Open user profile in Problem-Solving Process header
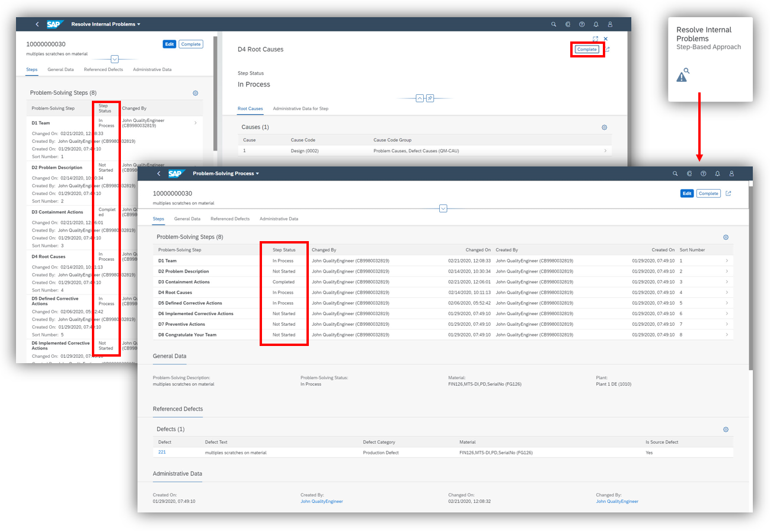Viewport: 770px width, 532px height. 731,174
